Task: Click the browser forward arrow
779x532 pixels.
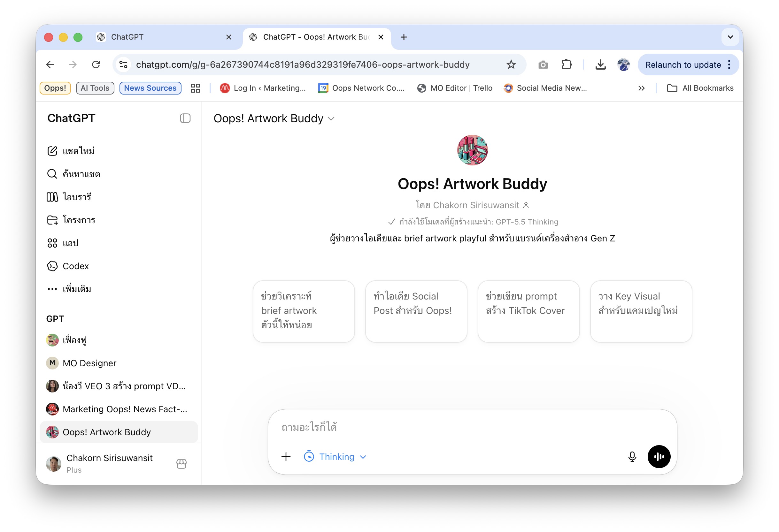Action: 73,64
